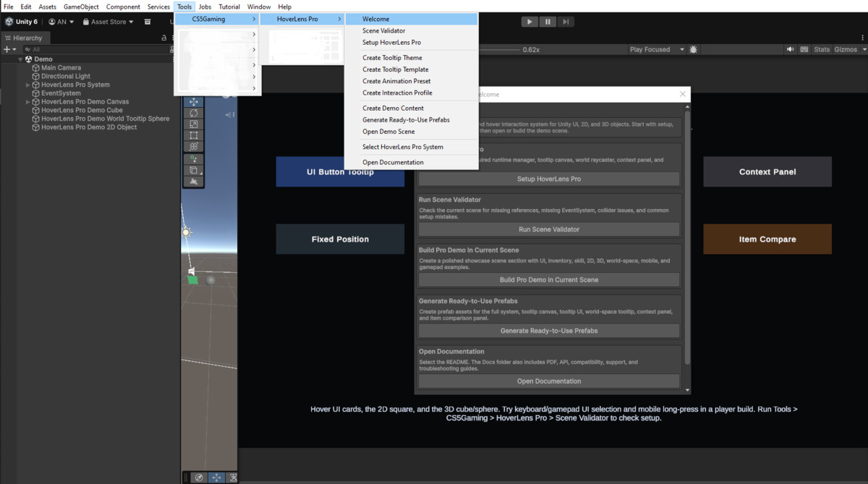
Task: Click the Game view scale slider
Action: (x=499, y=49)
